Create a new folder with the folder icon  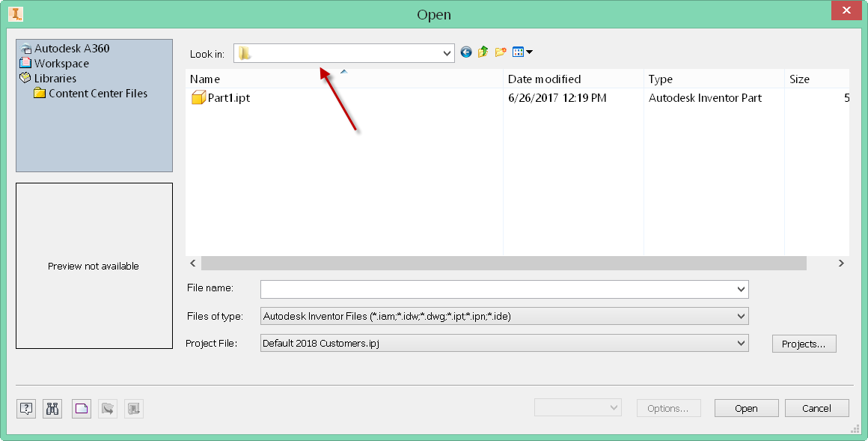click(501, 52)
